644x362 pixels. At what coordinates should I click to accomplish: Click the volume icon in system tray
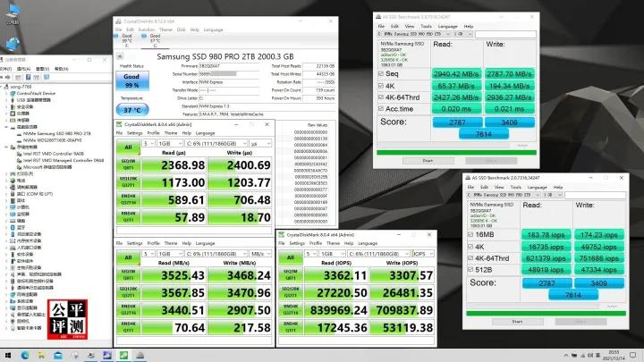coord(590,356)
